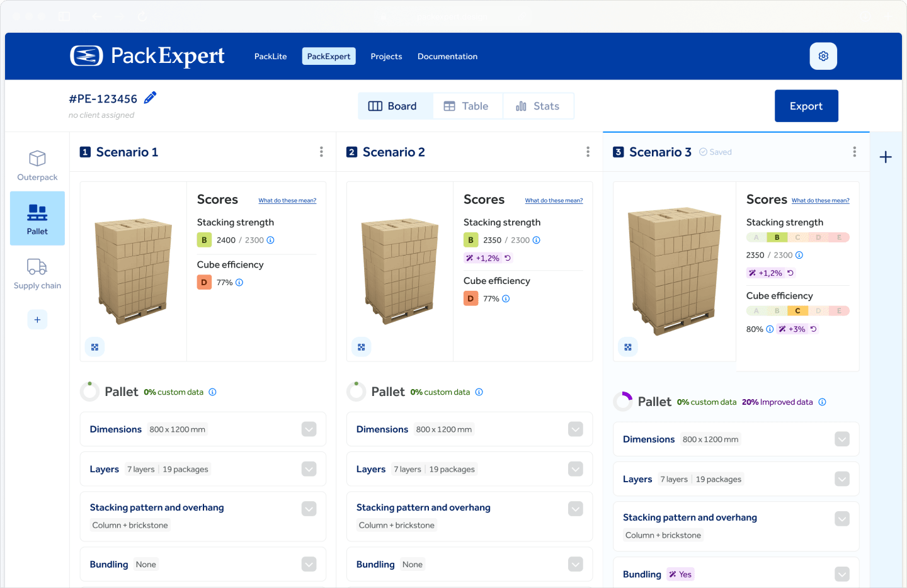Show info for Scenario 3 cube efficiency 80%
The image size is (907, 588).
tap(770, 329)
